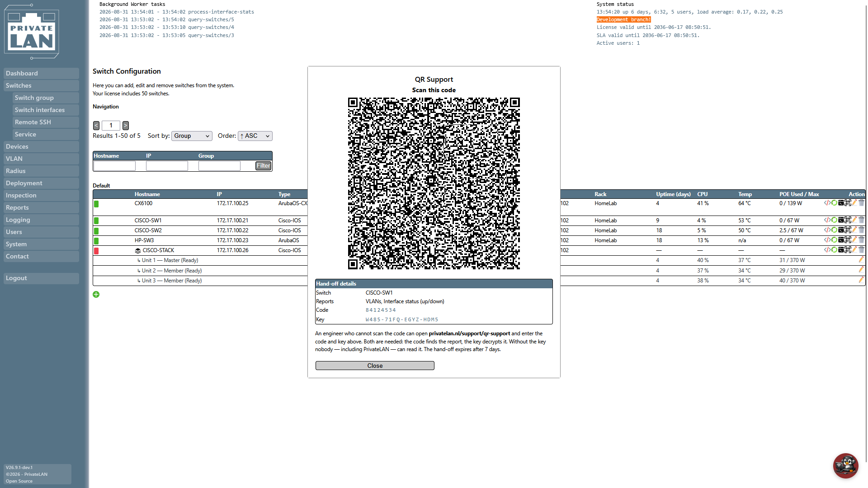The width and height of the screenshot is (868, 488).
Task: Open the terminal icon for CISCO-STACK
Action: [x=841, y=250]
